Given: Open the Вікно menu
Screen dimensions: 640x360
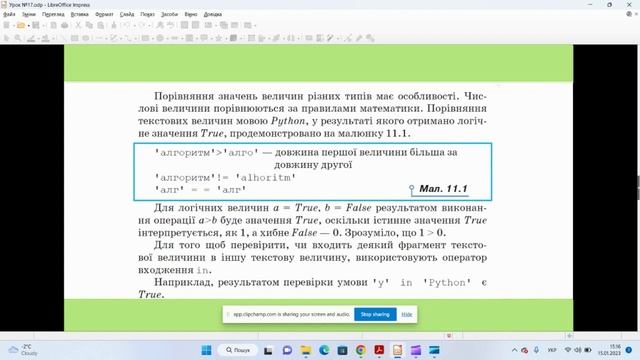Looking at the screenshot, I should (191, 14).
